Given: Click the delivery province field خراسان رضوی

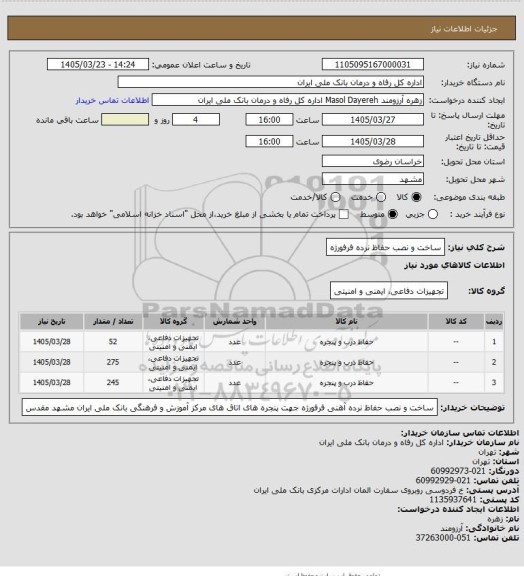Looking at the screenshot, I should (x=373, y=161).
